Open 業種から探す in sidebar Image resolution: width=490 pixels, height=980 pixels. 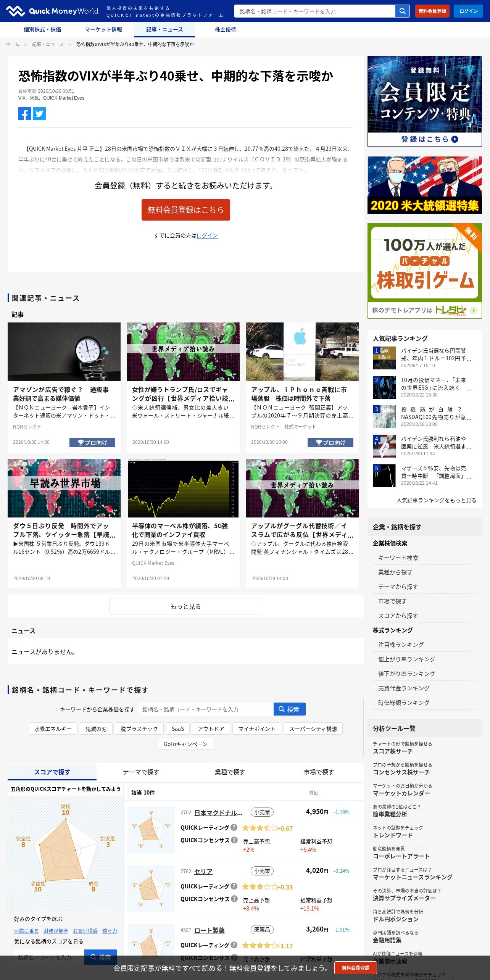(x=425, y=572)
